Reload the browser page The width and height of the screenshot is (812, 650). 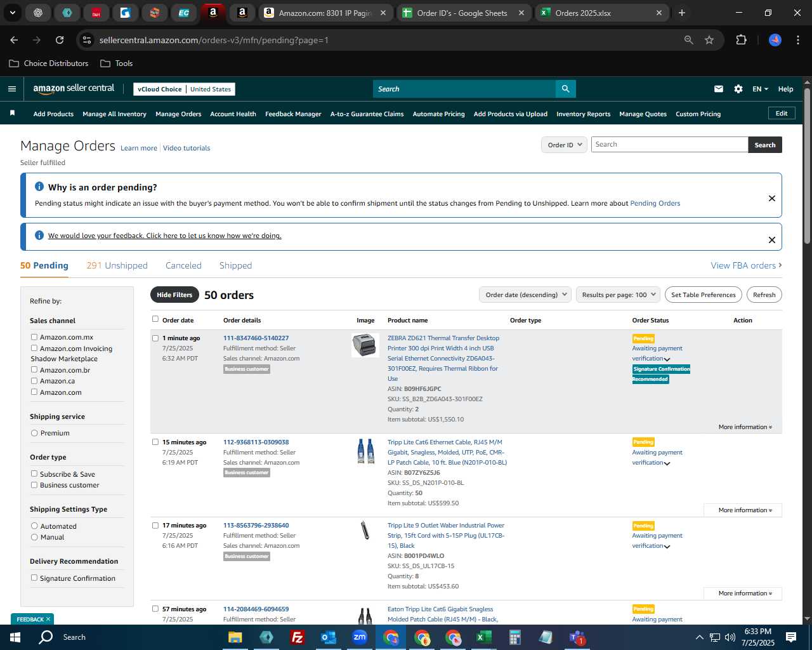point(60,40)
